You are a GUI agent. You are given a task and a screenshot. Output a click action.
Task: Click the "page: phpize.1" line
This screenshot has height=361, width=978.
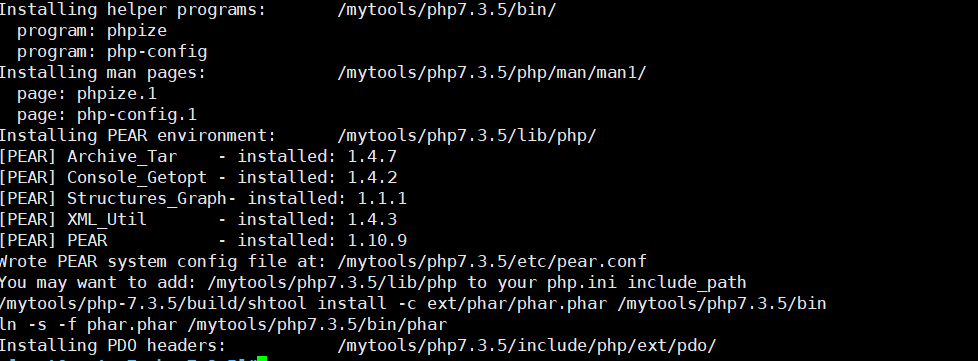pos(87,94)
